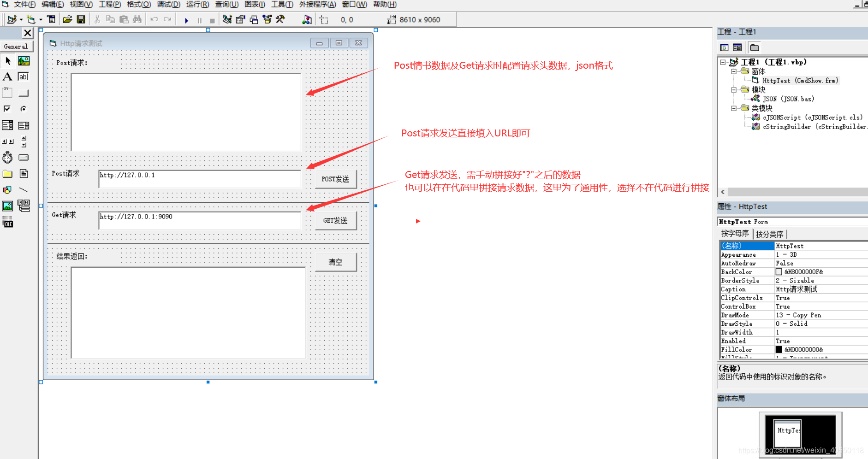Select cJSONScript class module in tree
The height and width of the screenshot is (459, 868).
(x=813, y=118)
